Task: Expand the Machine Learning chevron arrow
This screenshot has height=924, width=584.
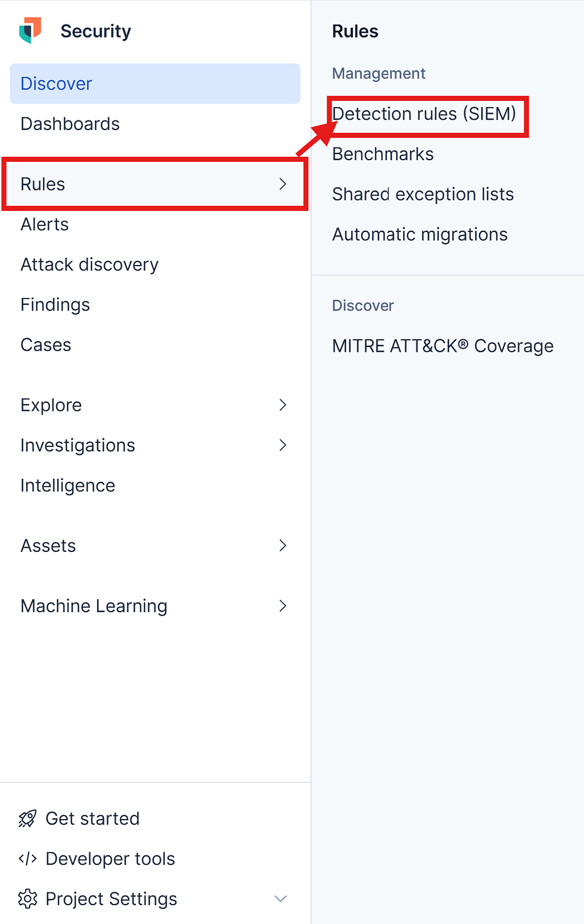Action: tap(283, 606)
